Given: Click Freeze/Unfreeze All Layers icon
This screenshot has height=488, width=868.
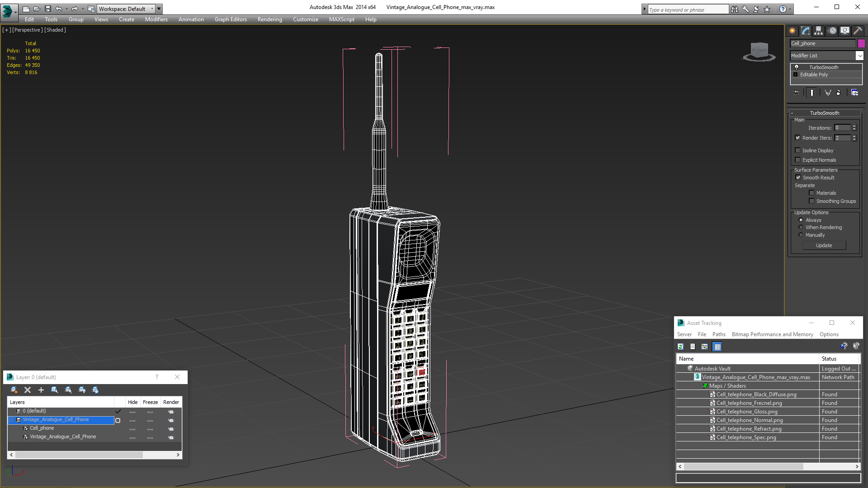Looking at the screenshot, I should [x=95, y=390].
